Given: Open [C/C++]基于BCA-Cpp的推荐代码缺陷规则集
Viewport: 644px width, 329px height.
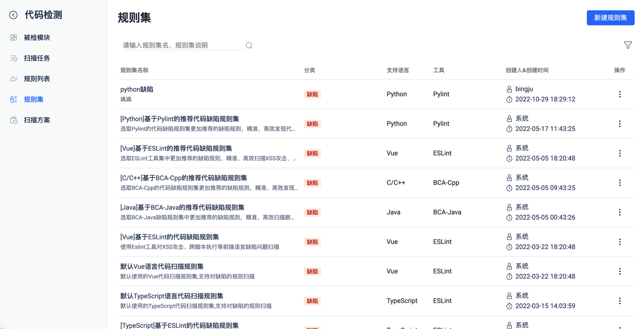Looking at the screenshot, I should [x=184, y=178].
